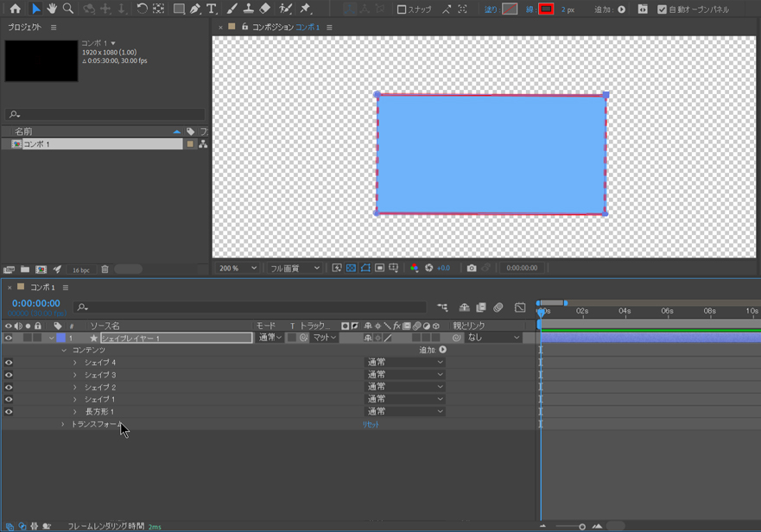
Task: Select the Zoom magnifier tool
Action: 68,9
